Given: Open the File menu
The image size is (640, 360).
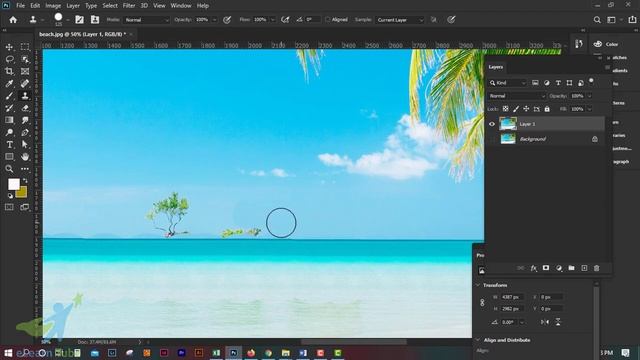Looking at the screenshot, I should [x=20, y=6].
